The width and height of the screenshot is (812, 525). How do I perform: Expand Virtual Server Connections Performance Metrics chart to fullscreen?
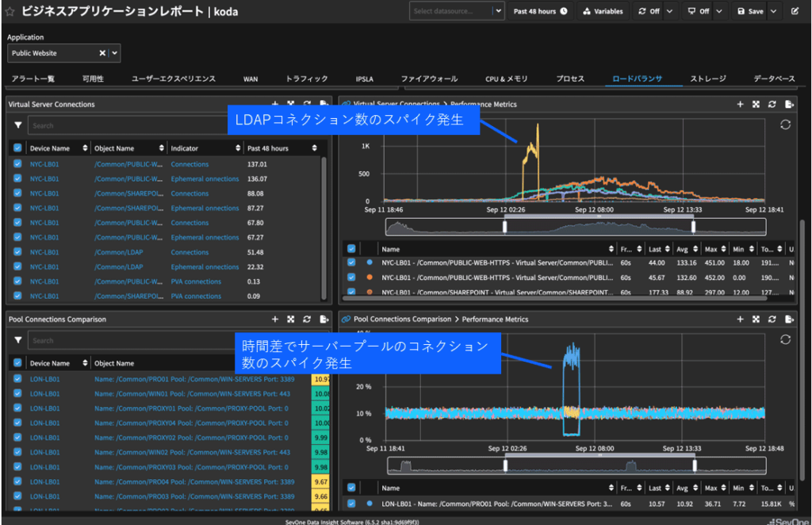[756, 104]
